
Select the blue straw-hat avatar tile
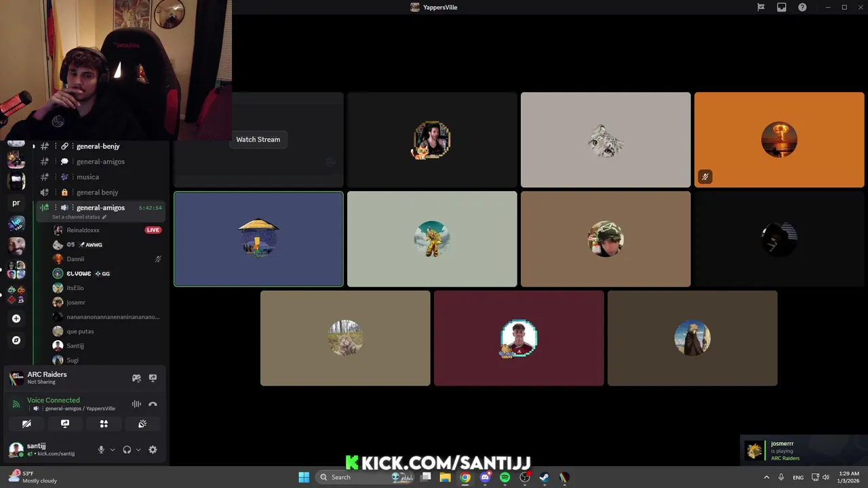point(258,239)
